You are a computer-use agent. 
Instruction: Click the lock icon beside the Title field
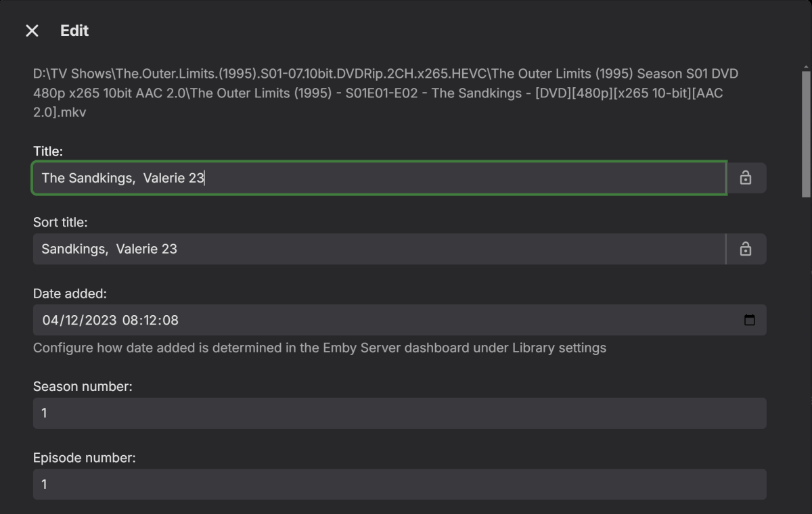(746, 177)
